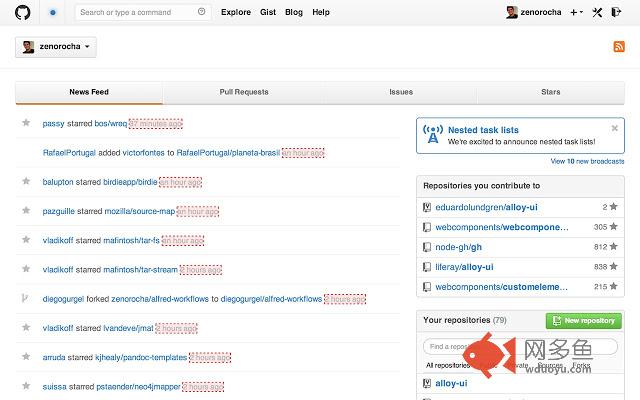Open account settings tools icon

598,12
